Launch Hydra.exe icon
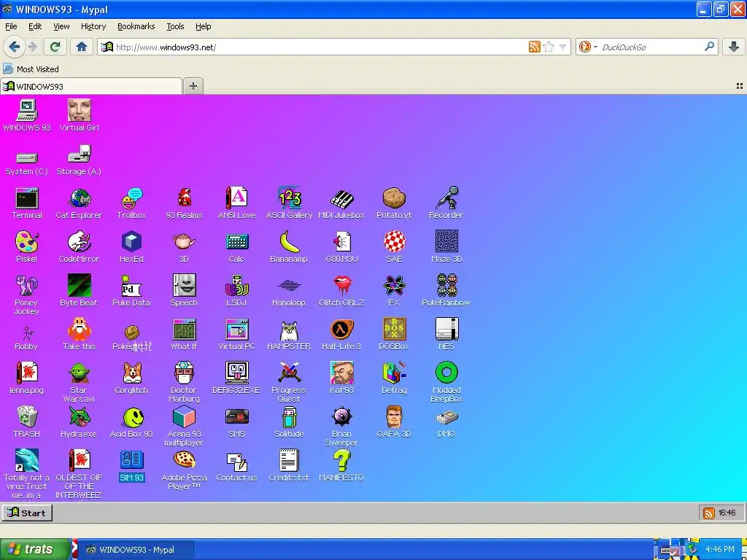 (x=79, y=417)
